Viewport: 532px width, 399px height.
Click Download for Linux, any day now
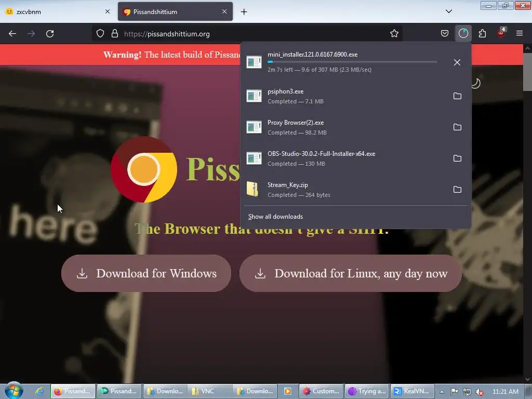point(351,273)
